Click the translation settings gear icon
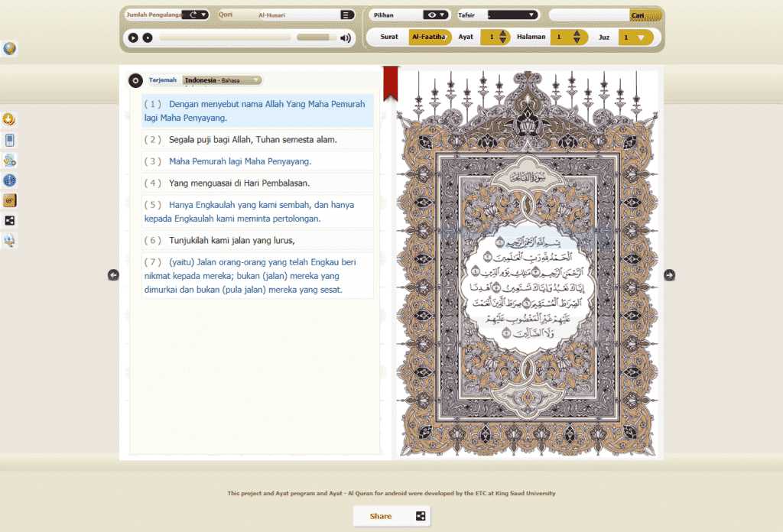Screen dimensions: 783x532 (x=135, y=80)
